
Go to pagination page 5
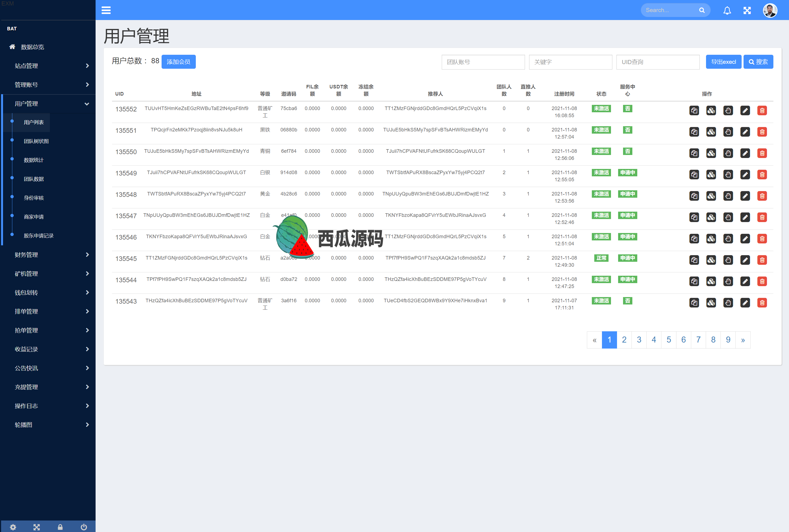point(669,340)
